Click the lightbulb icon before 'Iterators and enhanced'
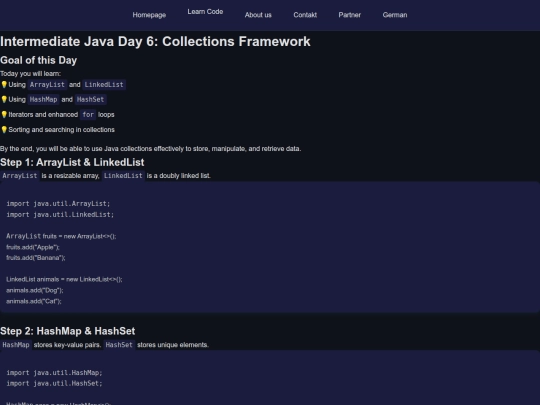The image size is (540, 405). [4, 114]
